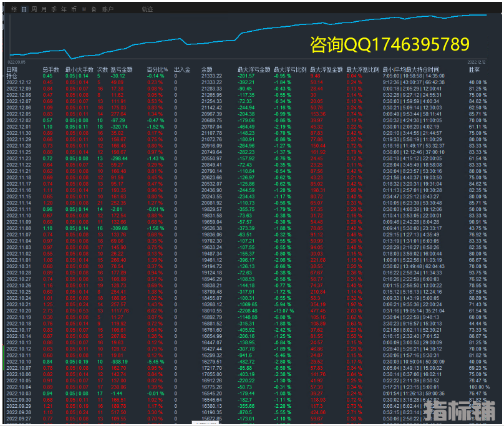504x426 pixels.
Task: Click the 余额 column header
Action: pos(207,70)
